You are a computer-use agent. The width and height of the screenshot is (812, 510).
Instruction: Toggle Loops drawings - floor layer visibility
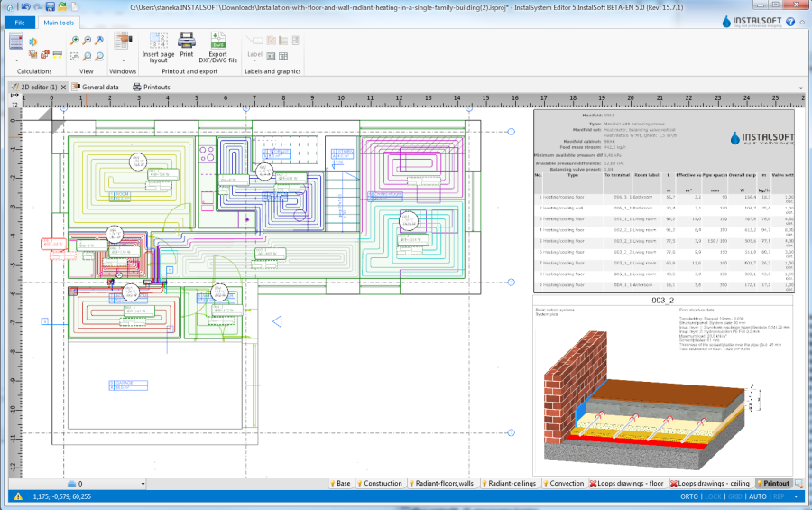[593, 484]
